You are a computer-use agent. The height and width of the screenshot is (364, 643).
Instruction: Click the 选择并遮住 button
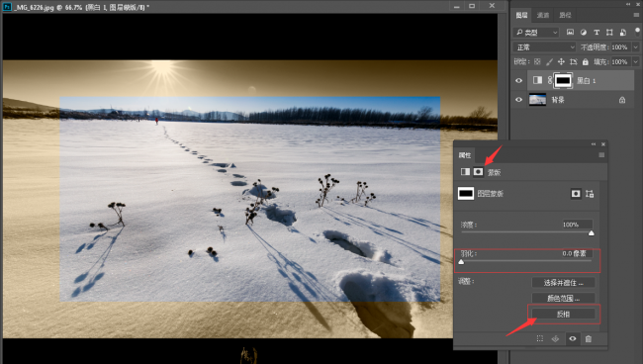pos(563,283)
